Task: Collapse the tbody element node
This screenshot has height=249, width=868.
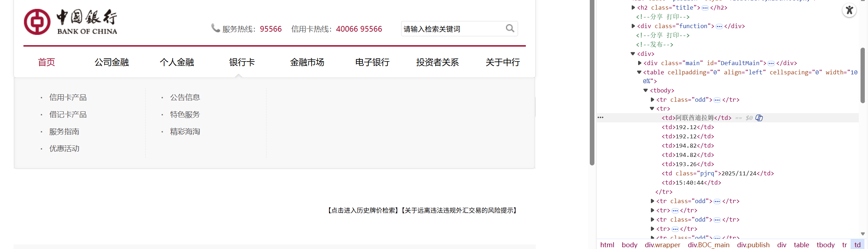Action: point(646,90)
